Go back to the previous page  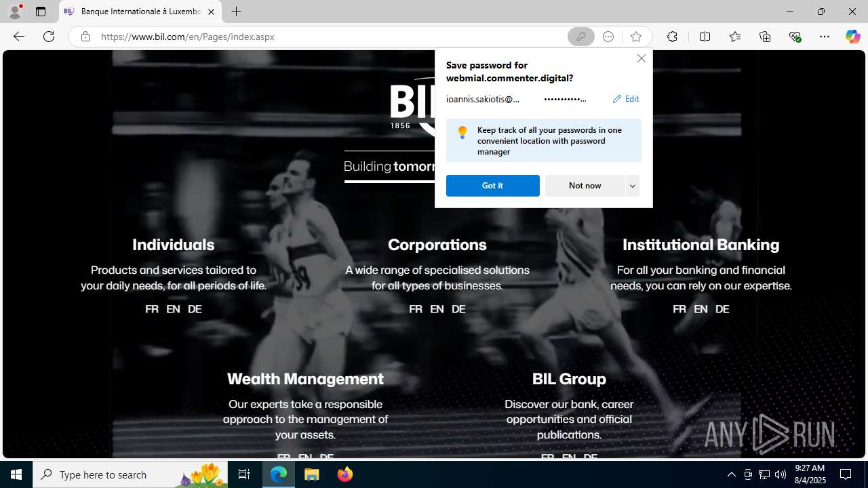[x=19, y=37]
